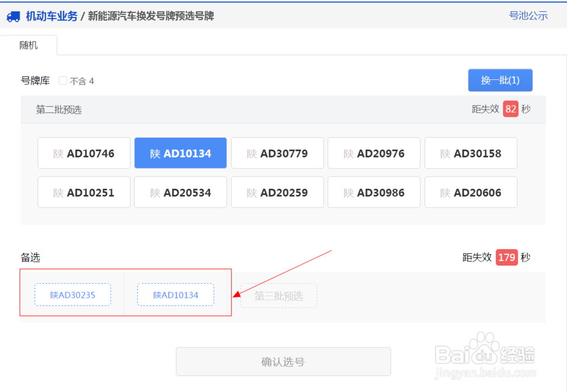This screenshot has width=567, height=392.
Task: Select the highlighted plate 陕AD10134
Action: (180, 153)
